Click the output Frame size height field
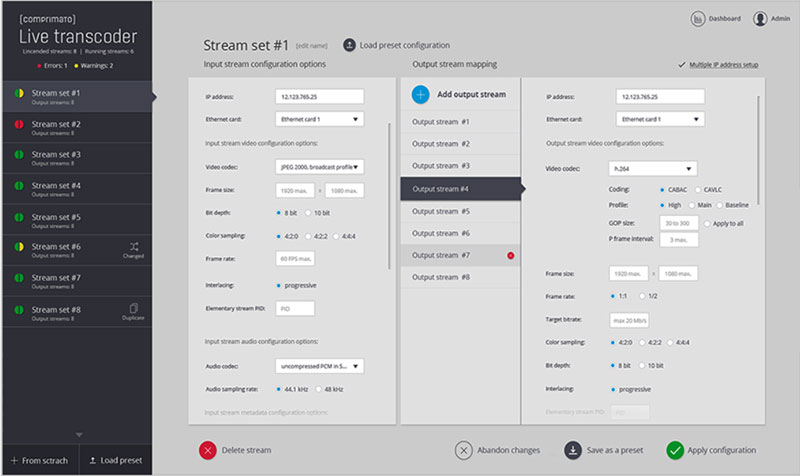 [678, 273]
